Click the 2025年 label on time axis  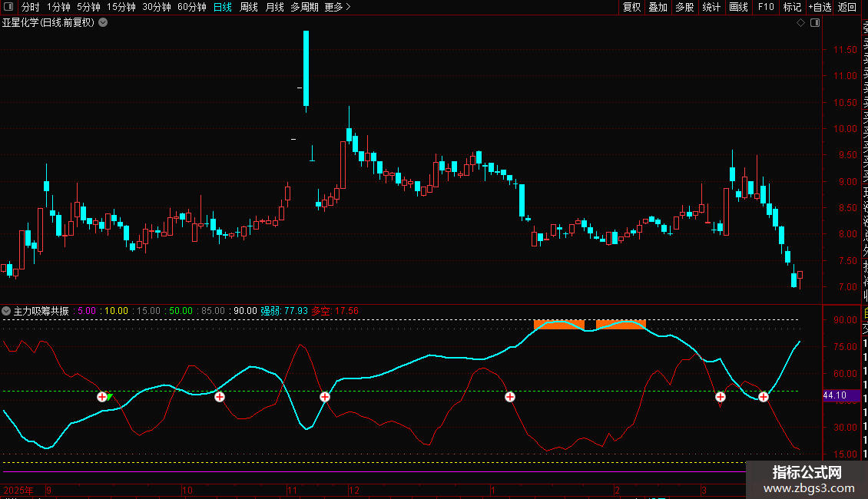pyautogui.click(x=18, y=490)
